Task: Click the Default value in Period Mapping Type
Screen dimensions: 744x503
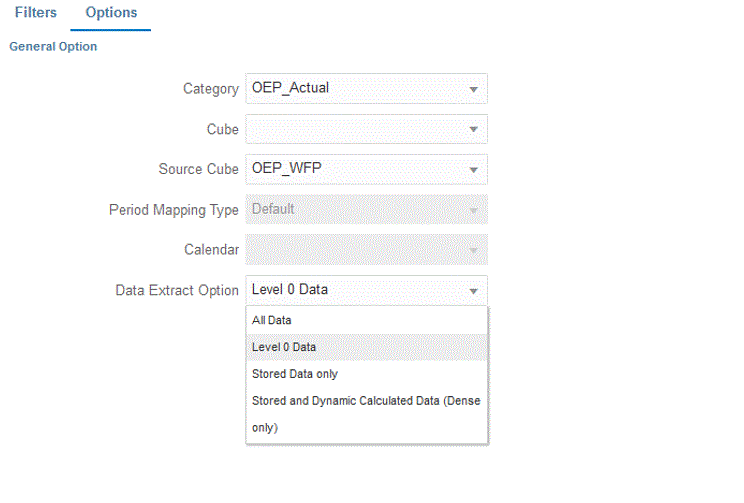Action: (273, 210)
